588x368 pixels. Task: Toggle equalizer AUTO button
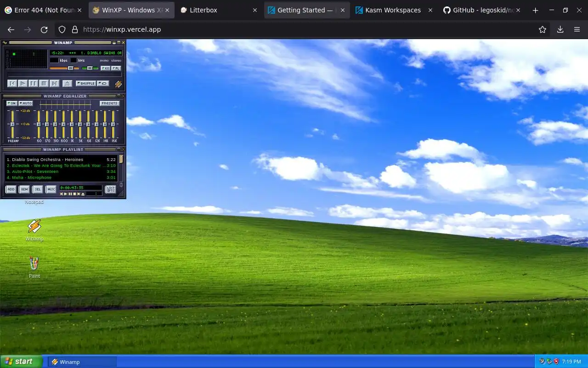pyautogui.click(x=26, y=103)
